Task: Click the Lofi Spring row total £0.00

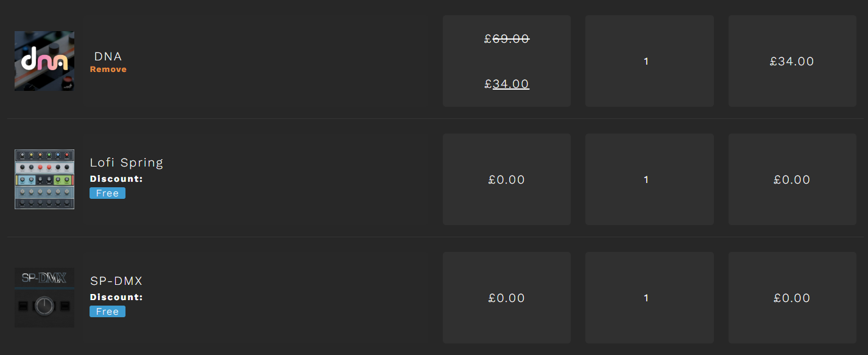Action: click(792, 179)
